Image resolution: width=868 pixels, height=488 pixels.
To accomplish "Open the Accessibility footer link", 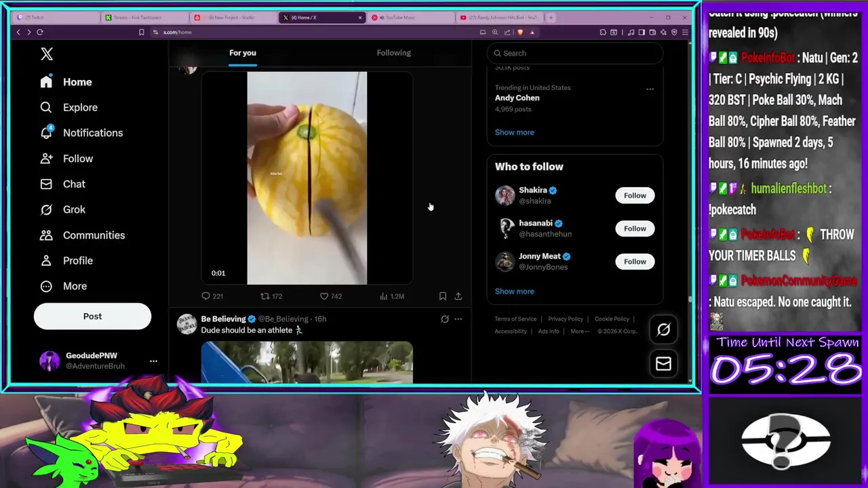I will pos(511,331).
